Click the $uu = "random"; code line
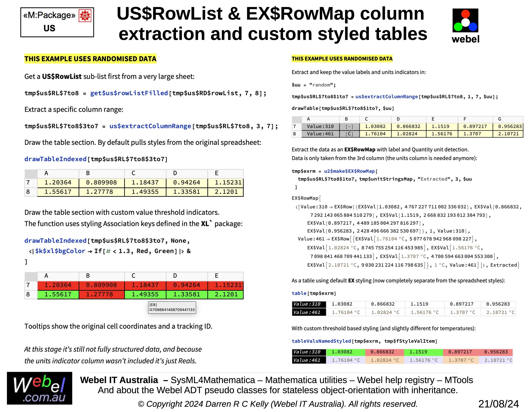532x412 pixels. pyautogui.click(x=314, y=85)
